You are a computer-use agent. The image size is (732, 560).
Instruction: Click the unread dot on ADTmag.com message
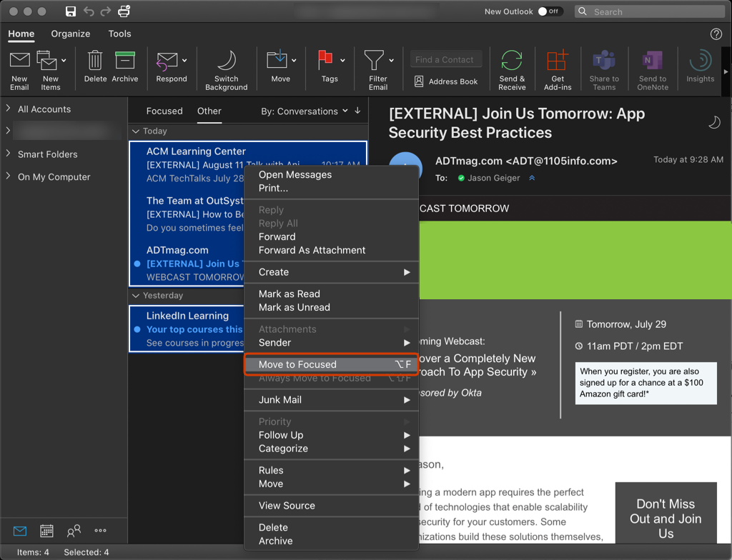(x=137, y=264)
